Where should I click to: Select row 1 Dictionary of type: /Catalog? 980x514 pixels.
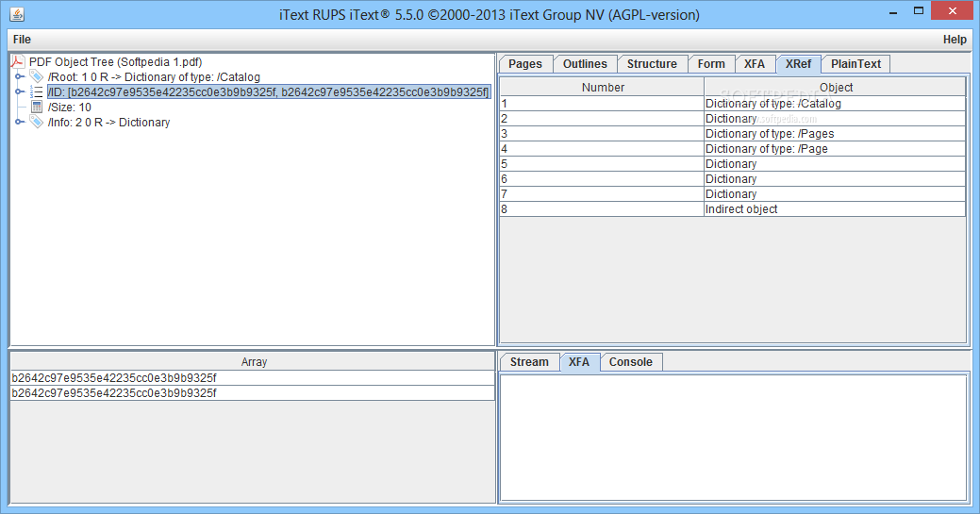tap(835, 104)
